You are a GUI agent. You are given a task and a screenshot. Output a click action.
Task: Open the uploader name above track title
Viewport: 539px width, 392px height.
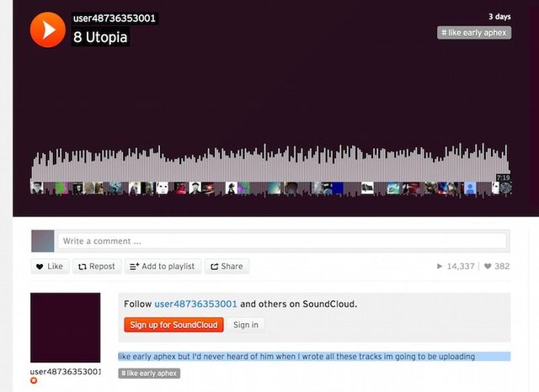(115, 19)
